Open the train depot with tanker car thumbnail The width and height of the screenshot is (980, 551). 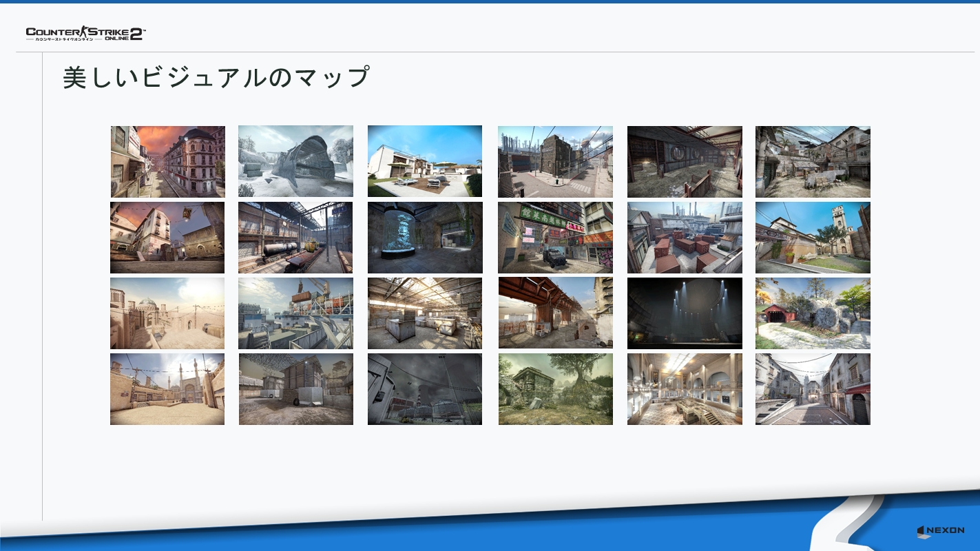[295, 238]
